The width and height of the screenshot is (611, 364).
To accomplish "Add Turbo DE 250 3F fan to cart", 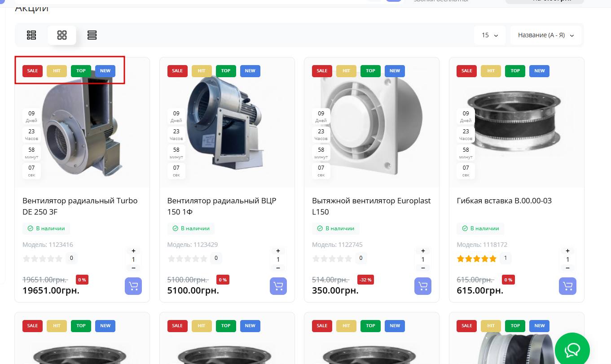I will 133,286.
